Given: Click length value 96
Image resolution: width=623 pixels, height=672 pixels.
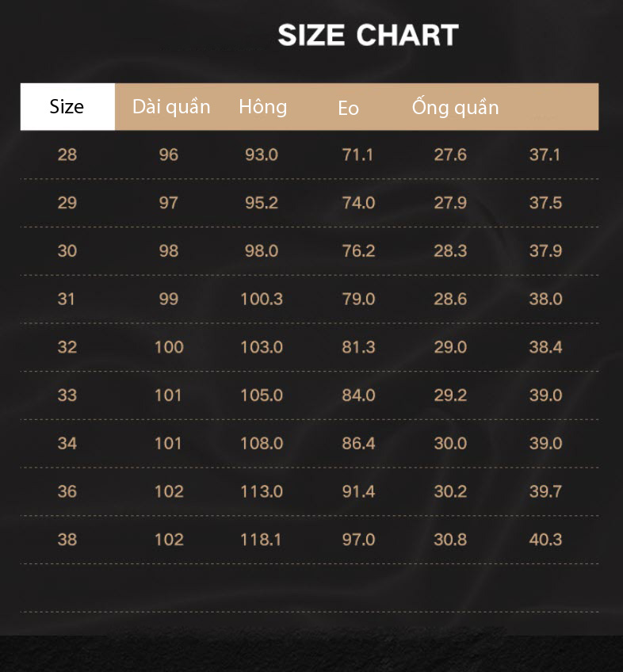Looking at the screenshot, I should 169,155.
